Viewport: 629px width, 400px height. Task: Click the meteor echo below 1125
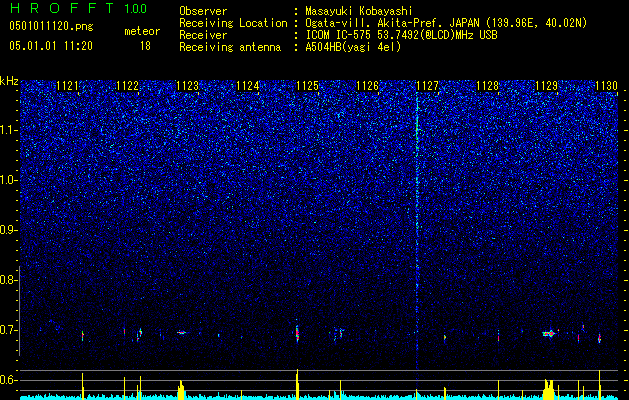tap(297, 334)
